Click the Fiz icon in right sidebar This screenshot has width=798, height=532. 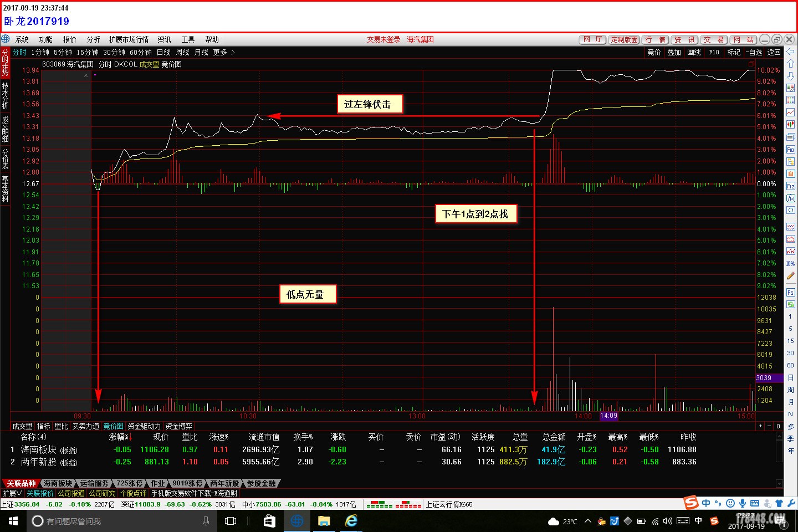(x=790, y=186)
